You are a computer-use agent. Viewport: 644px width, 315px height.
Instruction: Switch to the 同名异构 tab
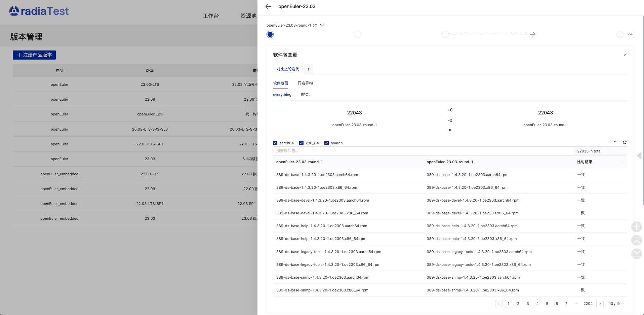point(305,83)
